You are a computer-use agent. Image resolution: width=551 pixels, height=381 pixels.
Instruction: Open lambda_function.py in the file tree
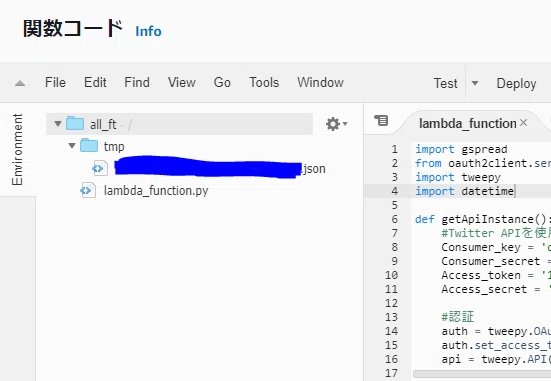point(156,191)
